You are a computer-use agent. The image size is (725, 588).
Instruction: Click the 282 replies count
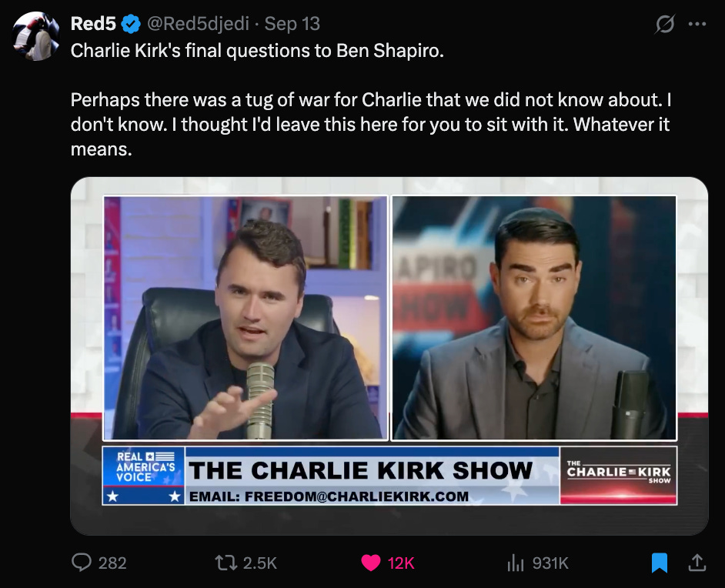click(112, 563)
